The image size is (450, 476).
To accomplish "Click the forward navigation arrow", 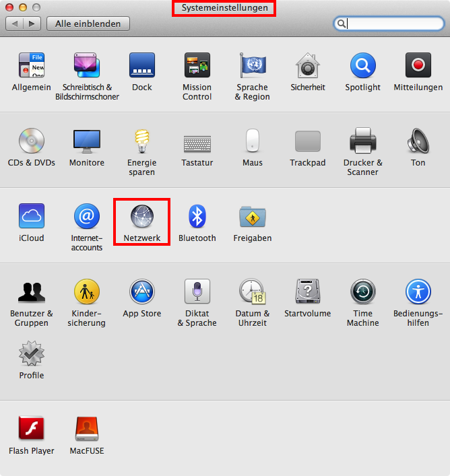I will coord(32,24).
